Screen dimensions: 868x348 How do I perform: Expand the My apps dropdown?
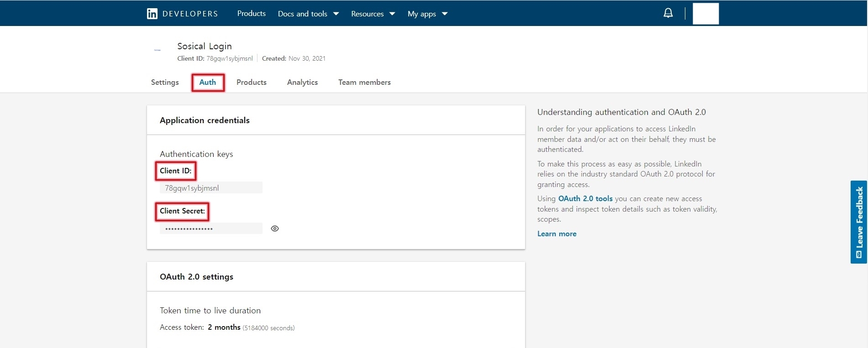[427, 14]
